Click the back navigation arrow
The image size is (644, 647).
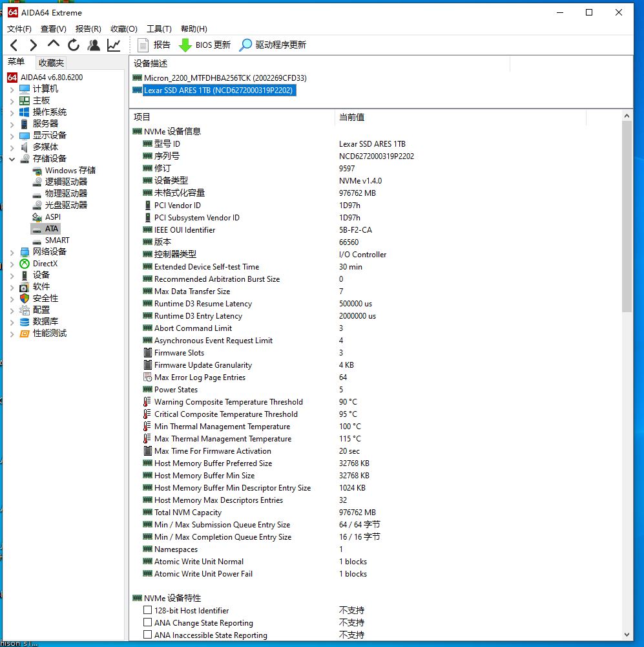coord(14,45)
